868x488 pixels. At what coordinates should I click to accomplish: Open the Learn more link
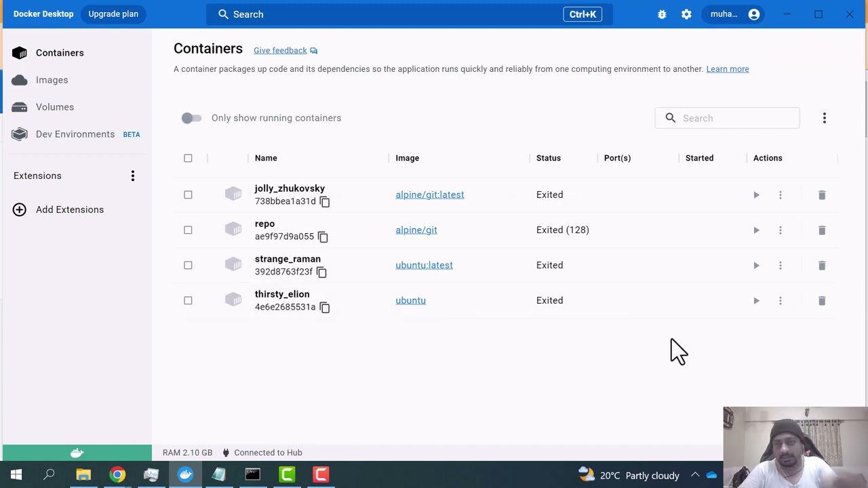[728, 69]
